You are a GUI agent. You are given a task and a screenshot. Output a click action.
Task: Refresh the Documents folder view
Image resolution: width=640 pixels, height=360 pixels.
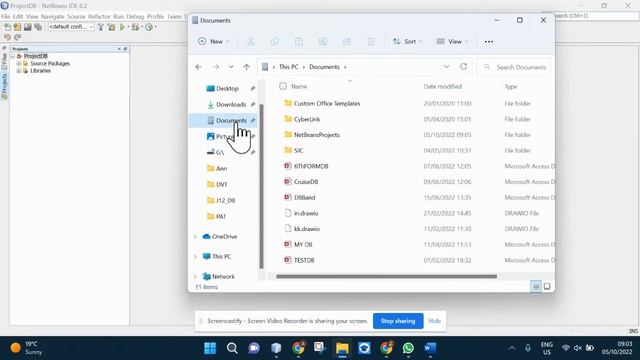[463, 67]
